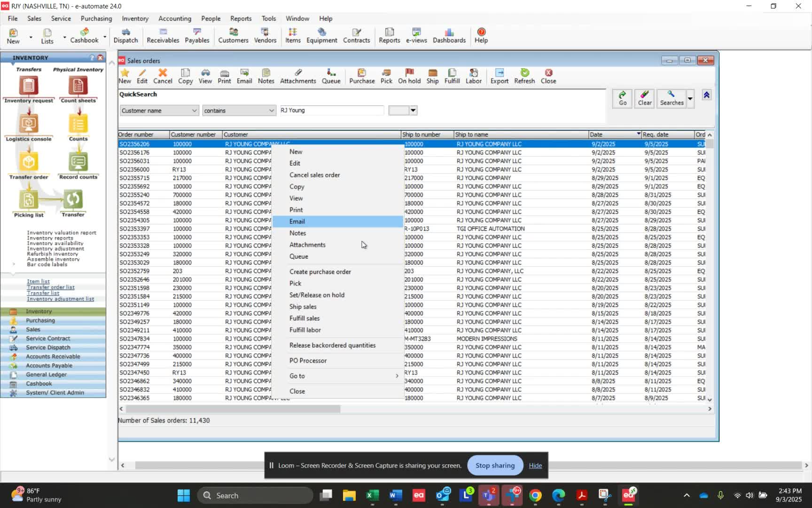Open the Inventory adjustment list link
The width and height of the screenshot is (812, 508).
[x=60, y=299]
